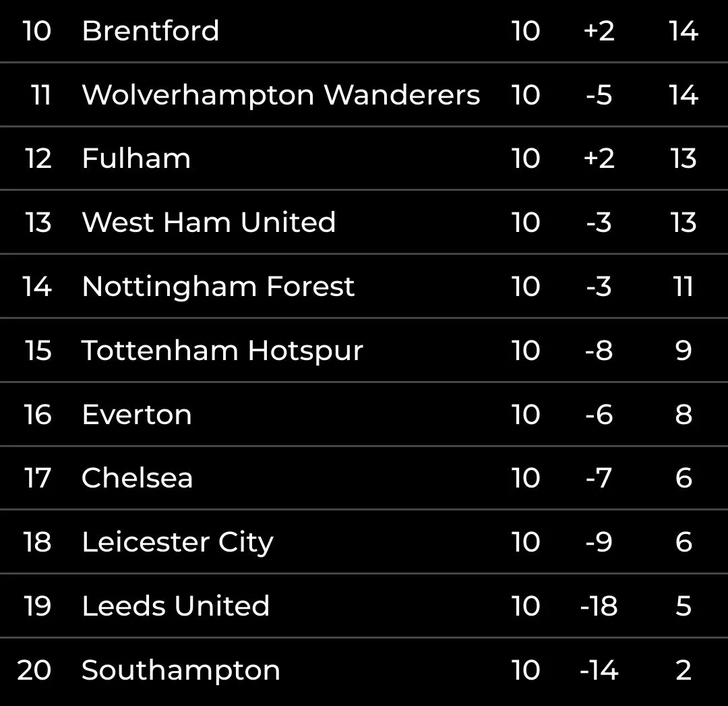Viewport: 728px width, 706px height.
Task: Select Southampton's position number 20
Action: [x=35, y=670]
